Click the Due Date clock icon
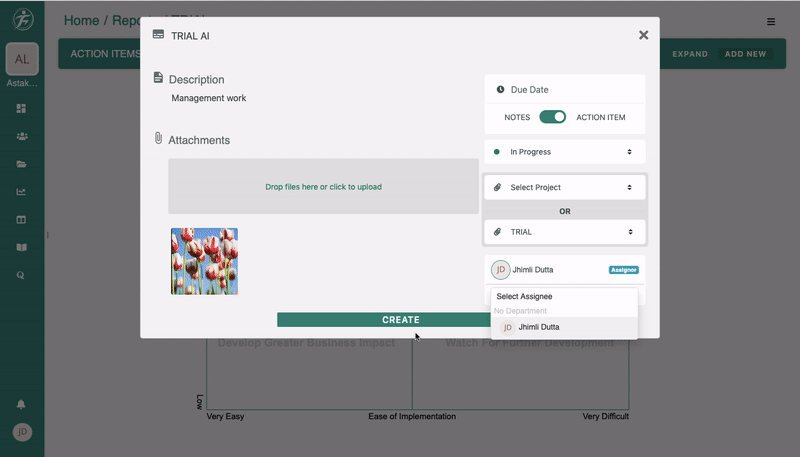The height and width of the screenshot is (457, 800). [x=501, y=89]
